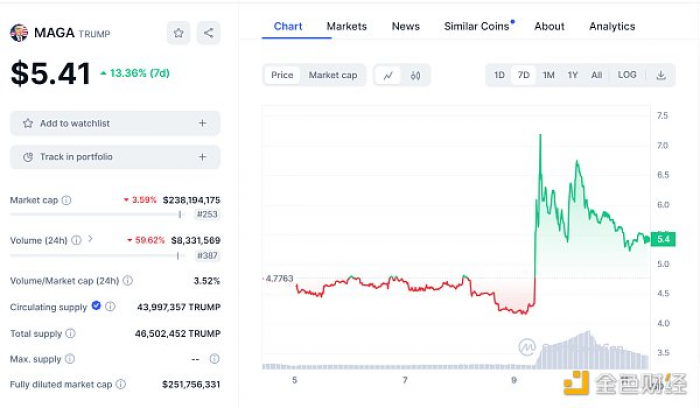Viewport: 700px width, 408px height.
Task: Click the Volume (24h) rank slider bar
Action: (x=96, y=255)
